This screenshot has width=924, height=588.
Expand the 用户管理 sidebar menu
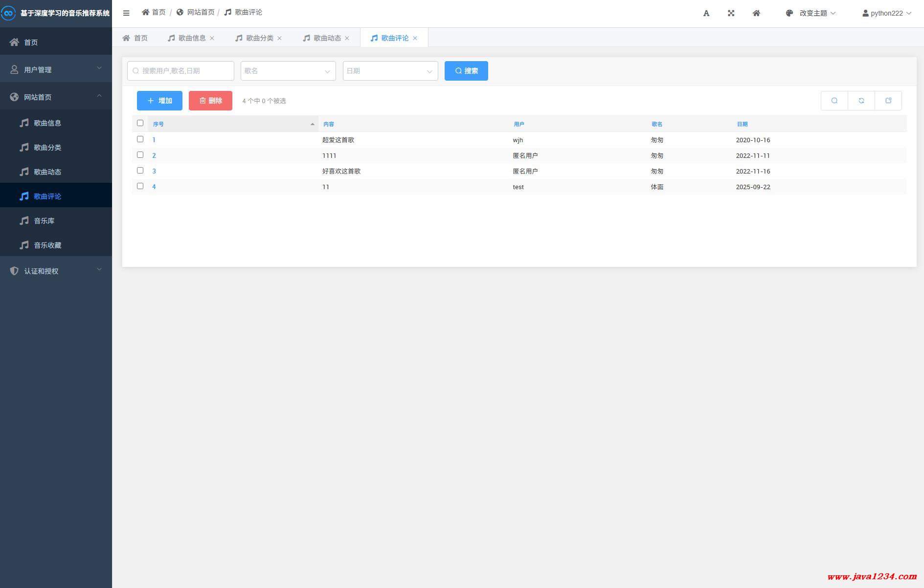click(56, 69)
